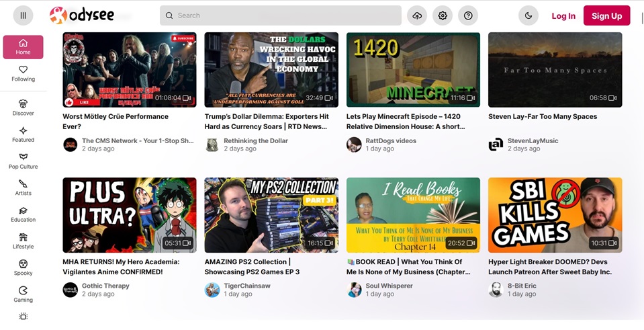Viewport: 644px width, 330px height.
Task: Open the Pop Culture category
Action: (x=23, y=161)
